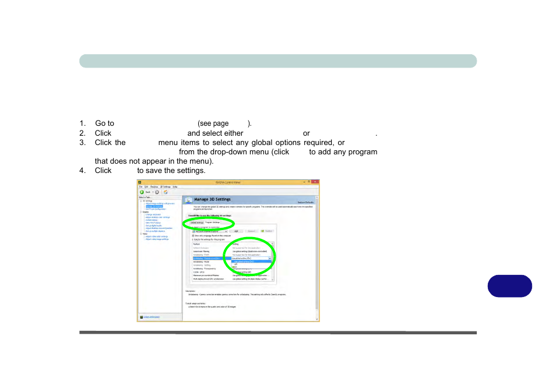This screenshot has width=556, height=392.
Task: Collapse the Display tree node
Action: [x=141, y=212]
